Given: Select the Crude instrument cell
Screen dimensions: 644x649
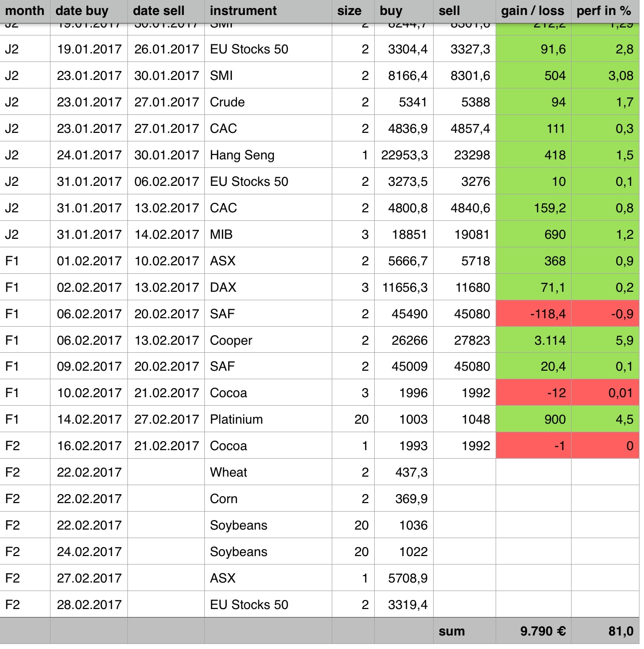Looking at the screenshot, I should click(227, 102).
